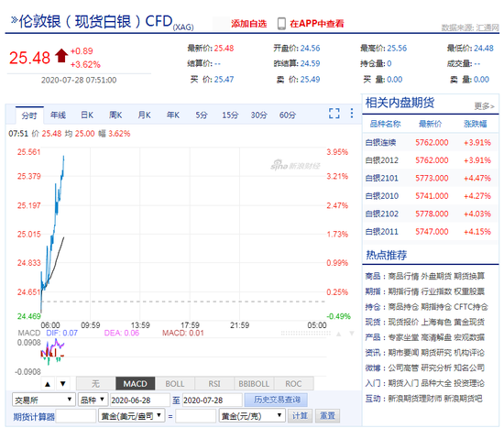The height and width of the screenshot is (428, 504).
Task: Click the 专家坐堂 link
Action: tap(403, 337)
